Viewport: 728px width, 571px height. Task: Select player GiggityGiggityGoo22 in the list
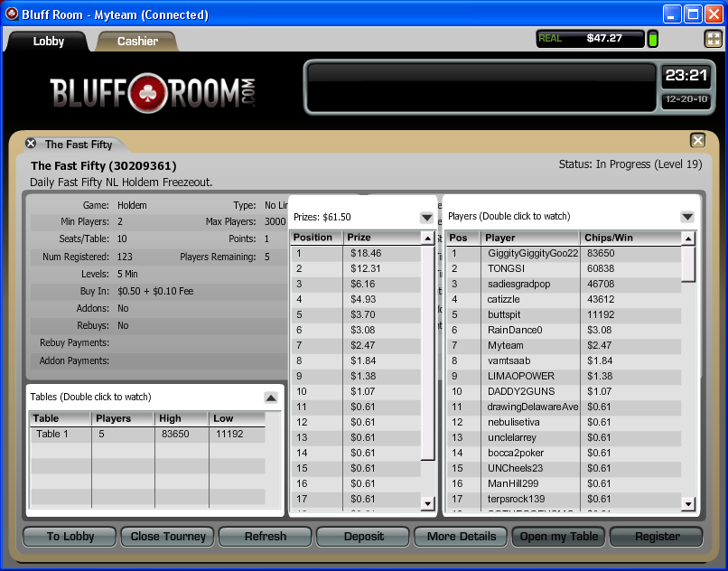click(x=564, y=254)
